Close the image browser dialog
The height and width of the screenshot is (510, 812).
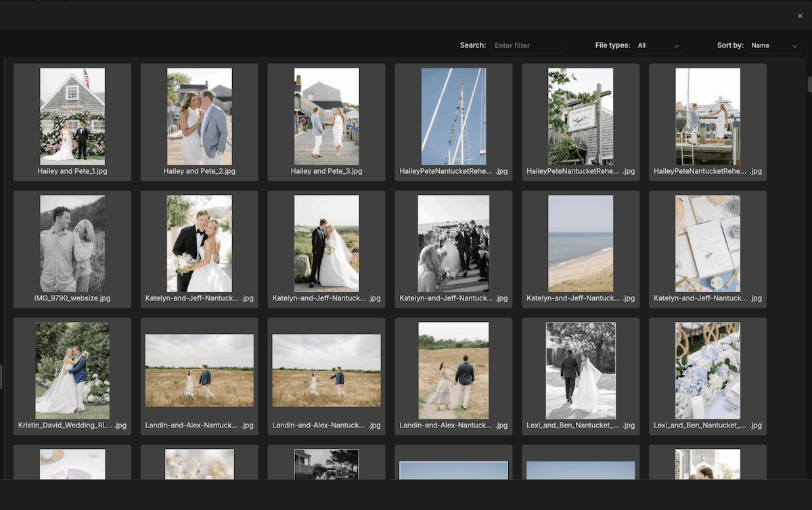[800, 16]
